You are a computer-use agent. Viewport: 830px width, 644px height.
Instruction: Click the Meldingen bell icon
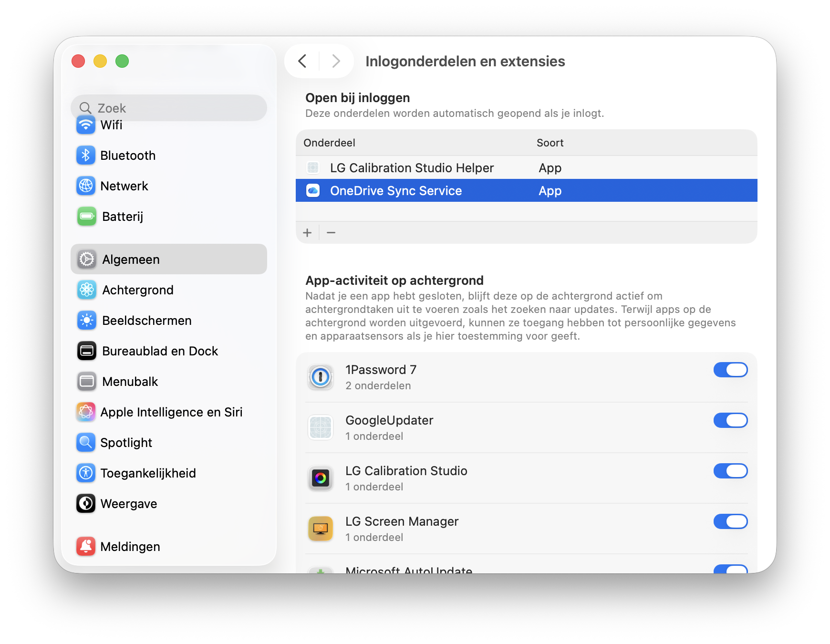pyautogui.click(x=86, y=547)
